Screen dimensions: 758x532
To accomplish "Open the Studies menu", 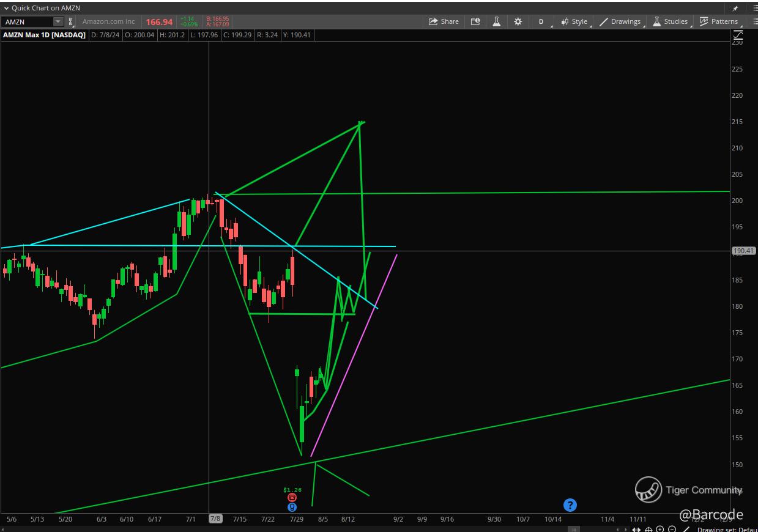I will (x=671, y=21).
